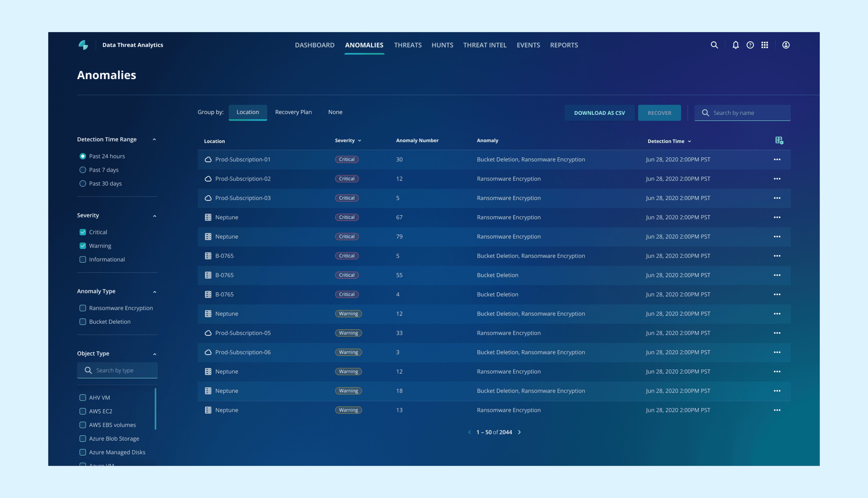Image resolution: width=868 pixels, height=498 pixels.
Task: Click the help question mark icon
Action: pyautogui.click(x=750, y=45)
